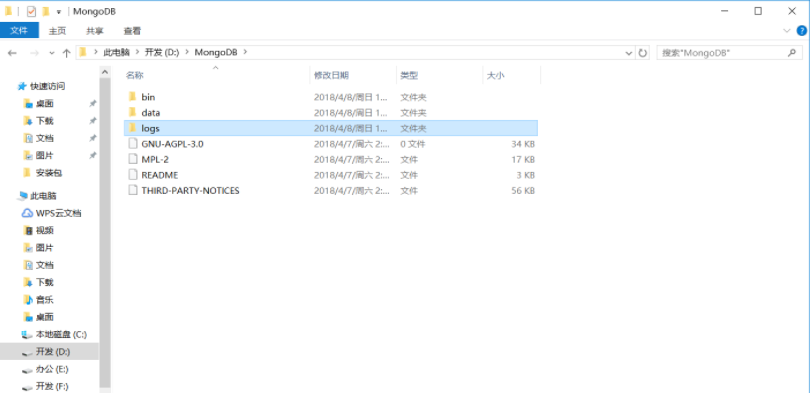Click the navigation pane scrollbar thumb
This screenshot has height=393, width=810.
point(105,232)
